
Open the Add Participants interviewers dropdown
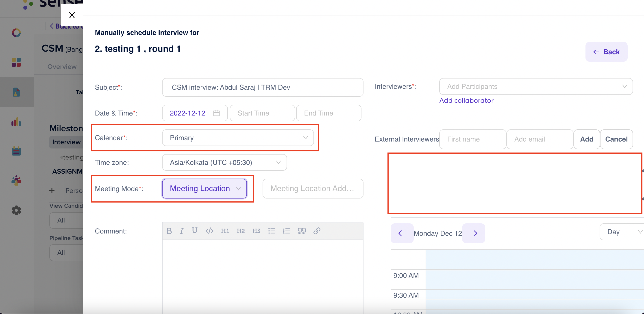coord(536,87)
